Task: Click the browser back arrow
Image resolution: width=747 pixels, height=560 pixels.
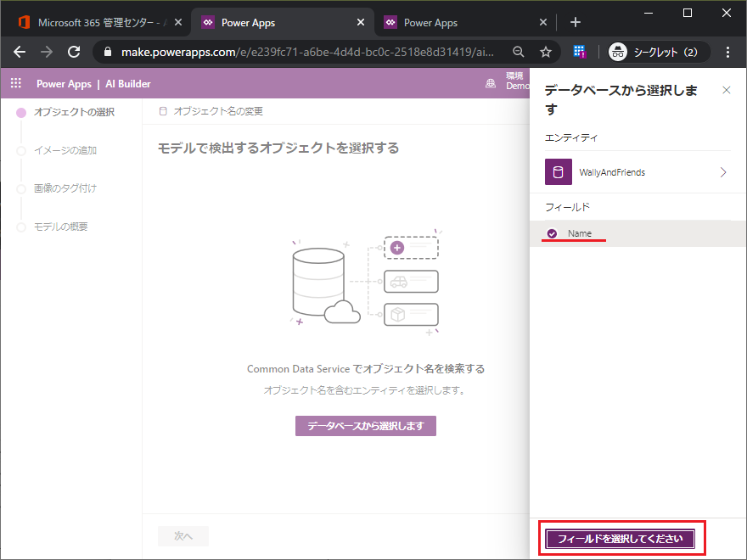Action: (20, 52)
